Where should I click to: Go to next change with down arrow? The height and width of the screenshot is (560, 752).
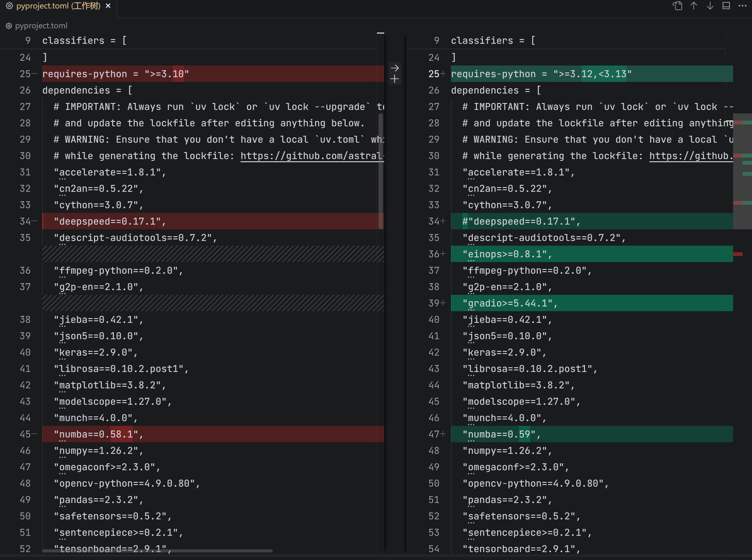709,6
